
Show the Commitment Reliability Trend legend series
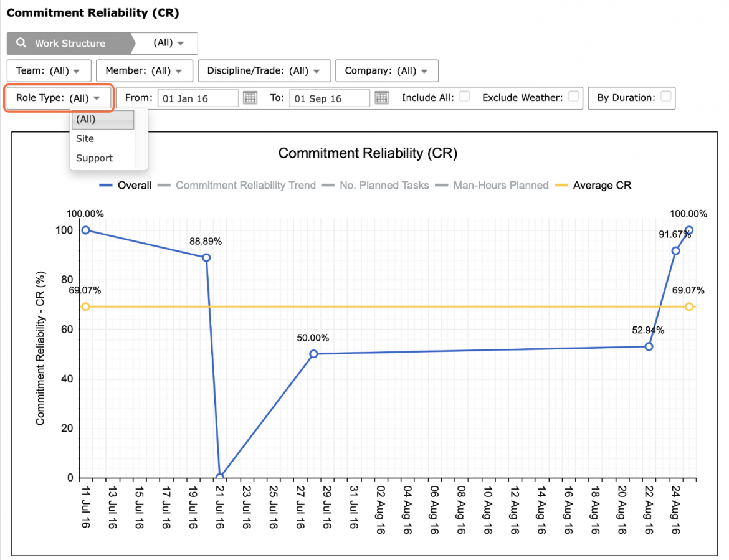click(237, 185)
